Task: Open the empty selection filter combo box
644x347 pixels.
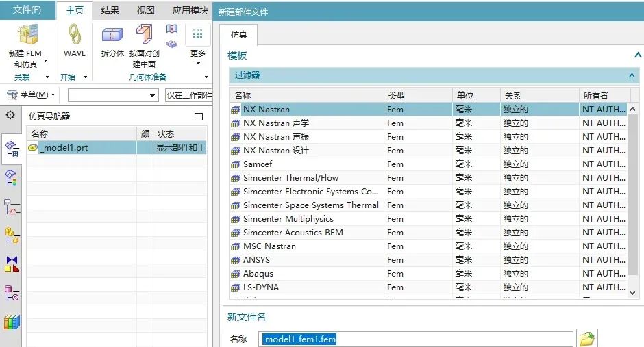Action: 113,95
